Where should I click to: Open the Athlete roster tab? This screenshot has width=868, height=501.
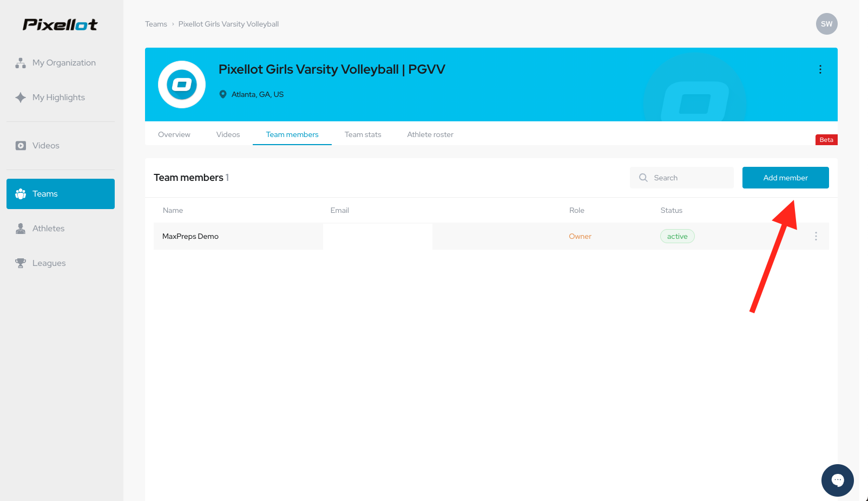coord(430,134)
